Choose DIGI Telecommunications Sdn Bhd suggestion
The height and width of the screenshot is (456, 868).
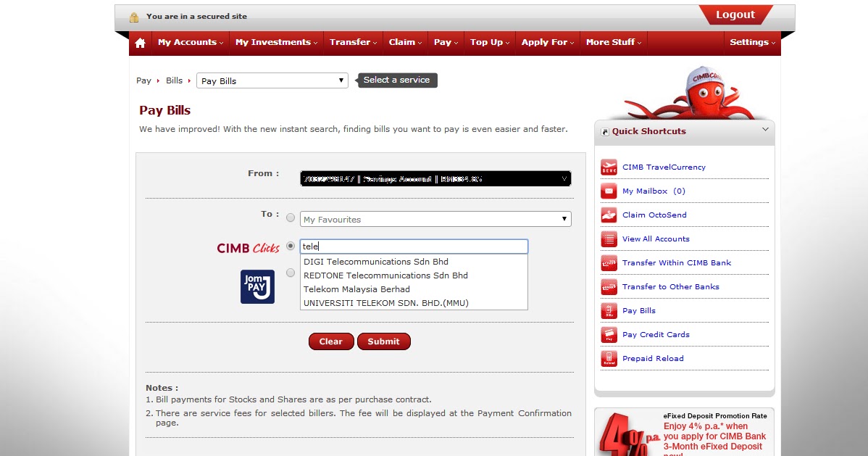(x=414, y=262)
